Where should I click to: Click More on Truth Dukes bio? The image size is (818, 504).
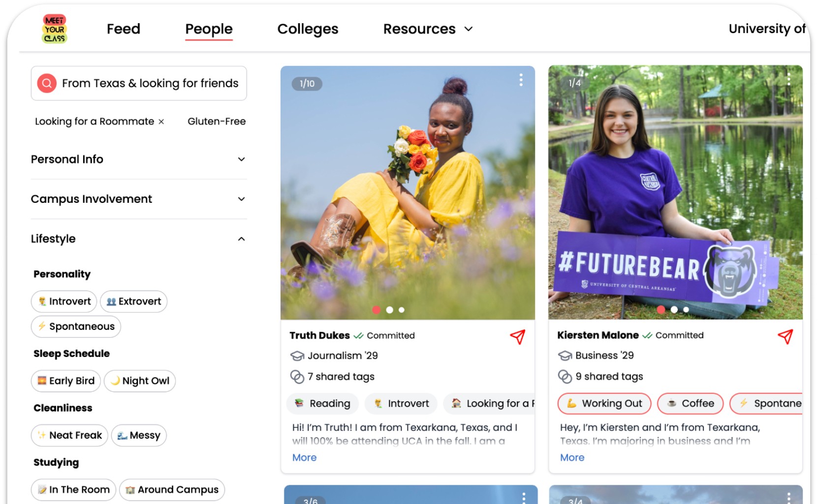(x=304, y=458)
